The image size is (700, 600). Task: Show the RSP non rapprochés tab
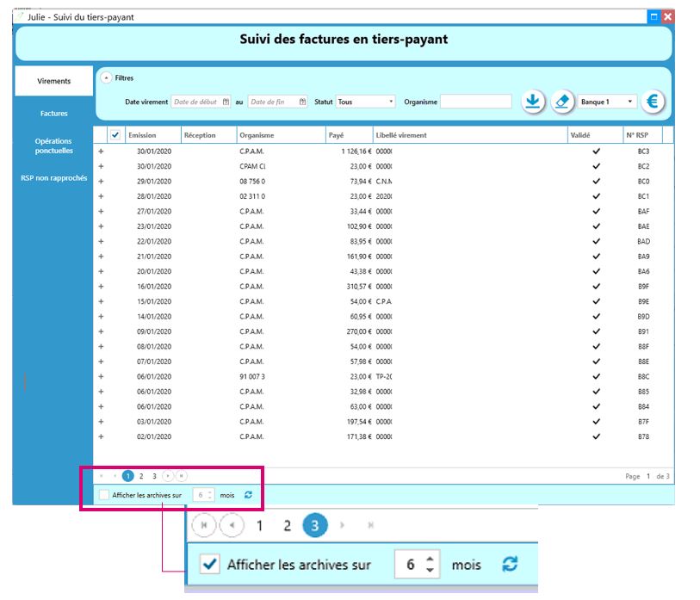(54, 177)
